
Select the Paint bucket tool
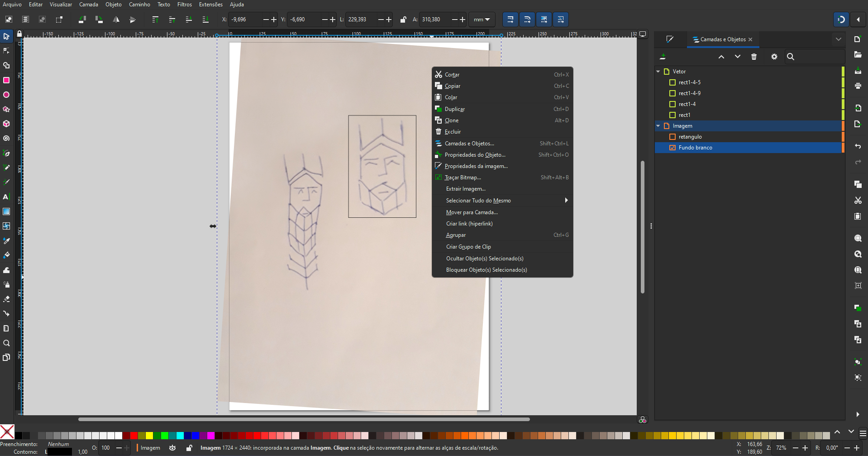(6, 255)
